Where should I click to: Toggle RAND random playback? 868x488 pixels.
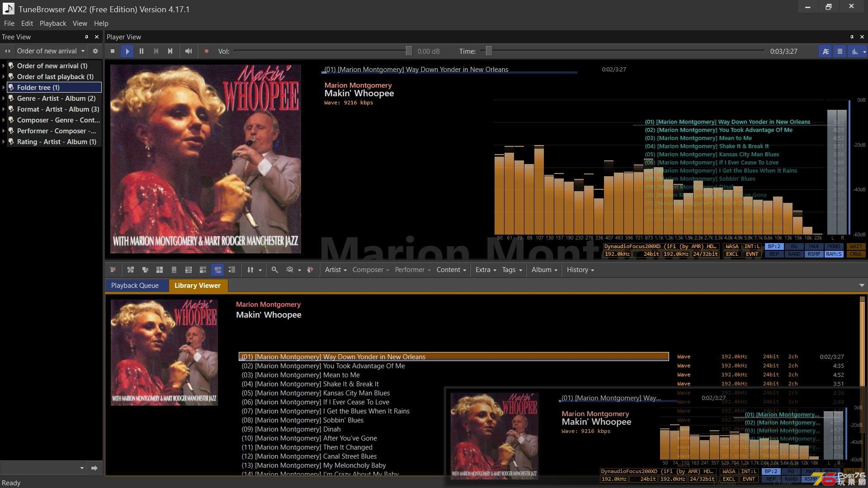click(x=794, y=254)
